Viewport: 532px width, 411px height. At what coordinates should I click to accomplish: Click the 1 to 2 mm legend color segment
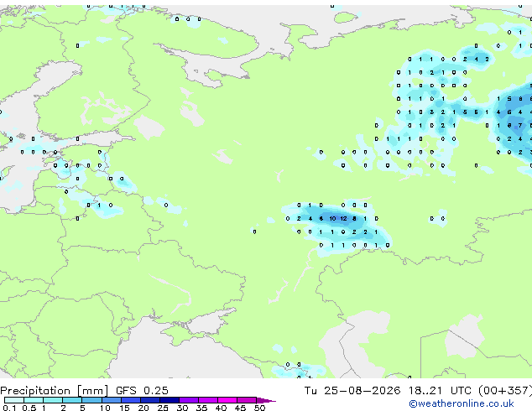53,400
